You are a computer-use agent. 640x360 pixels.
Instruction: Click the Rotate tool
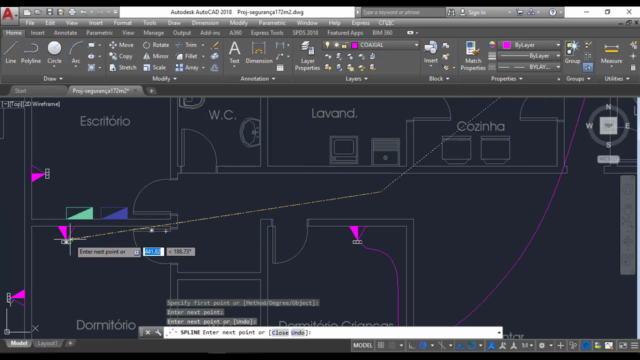[156, 45]
